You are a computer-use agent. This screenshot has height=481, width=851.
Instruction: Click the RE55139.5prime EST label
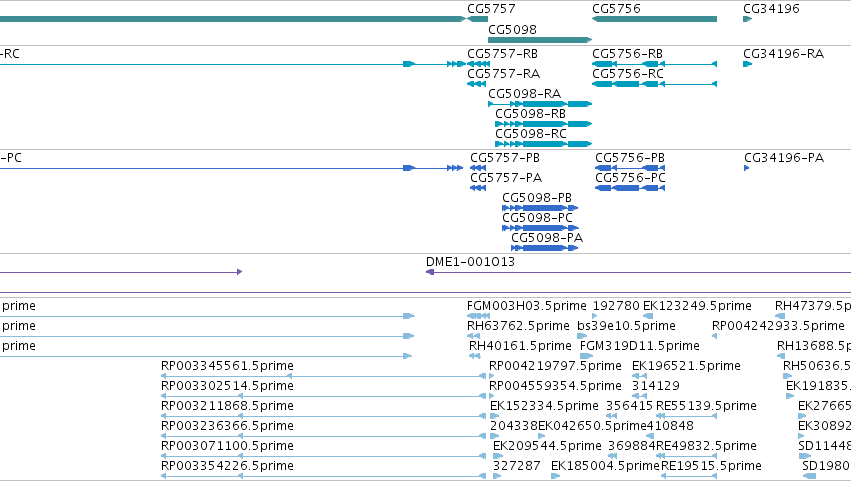[706, 407]
